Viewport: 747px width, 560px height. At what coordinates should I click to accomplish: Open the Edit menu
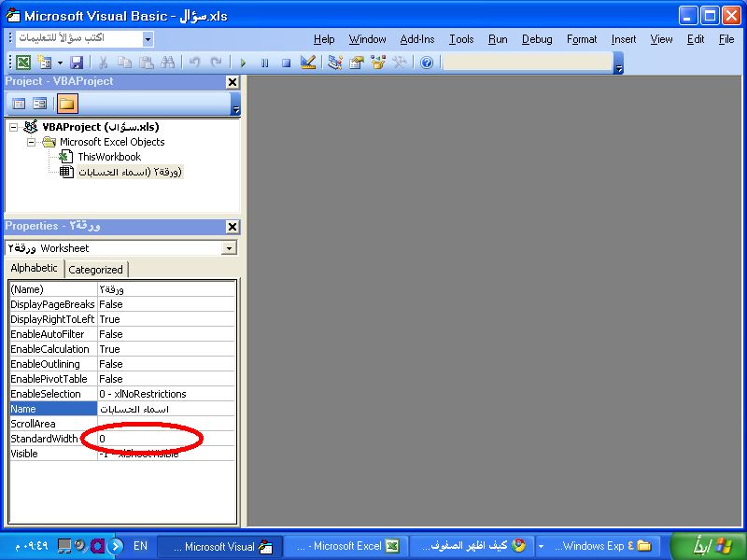696,39
